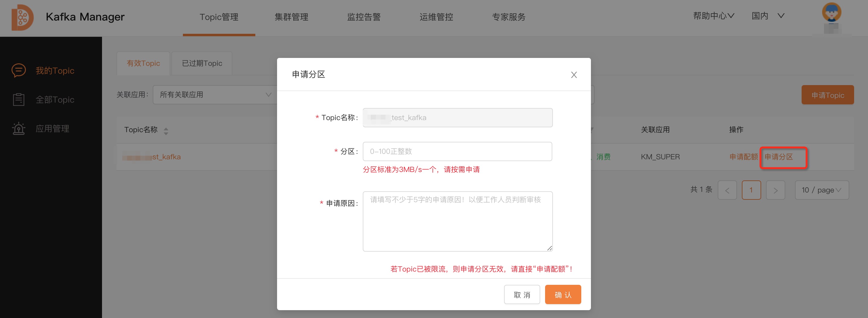Click the 我的Topic chat bubble icon
Screen dimensions: 868x318
(x=18, y=70)
